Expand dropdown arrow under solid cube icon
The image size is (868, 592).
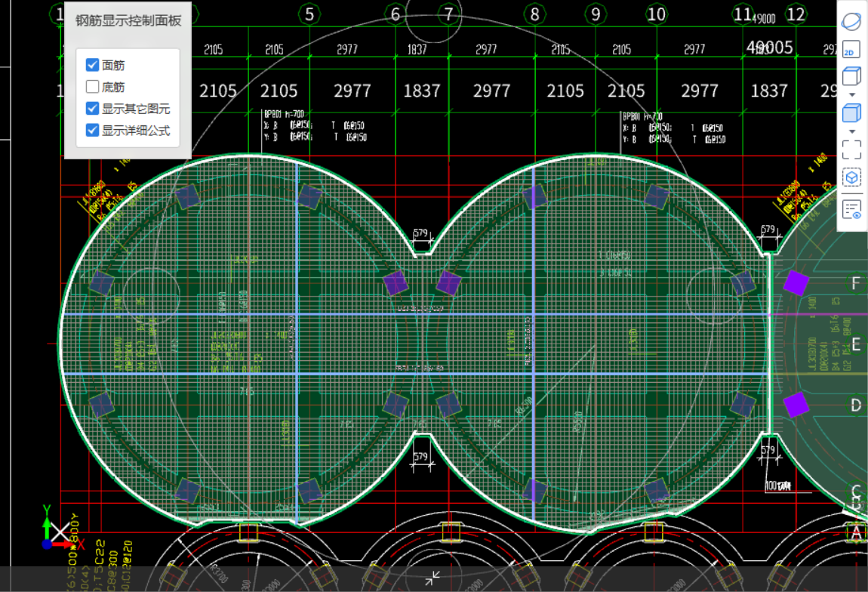point(852,132)
